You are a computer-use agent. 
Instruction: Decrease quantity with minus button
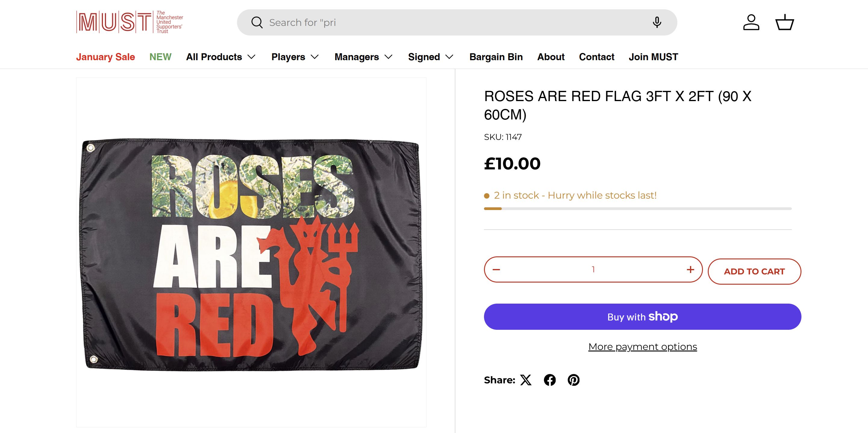tap(496, 269)
